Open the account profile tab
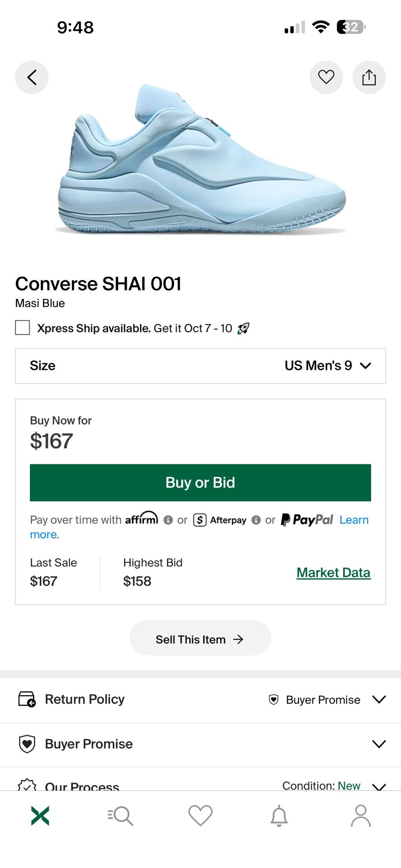Viewport: 401px width, 868px height. pyautogui.click(x=361, y=816)
